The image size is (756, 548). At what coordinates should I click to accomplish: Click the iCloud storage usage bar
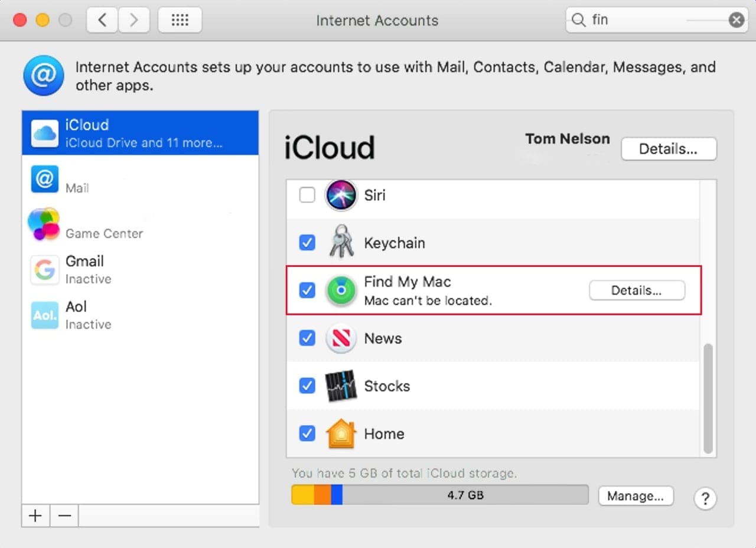439,495
